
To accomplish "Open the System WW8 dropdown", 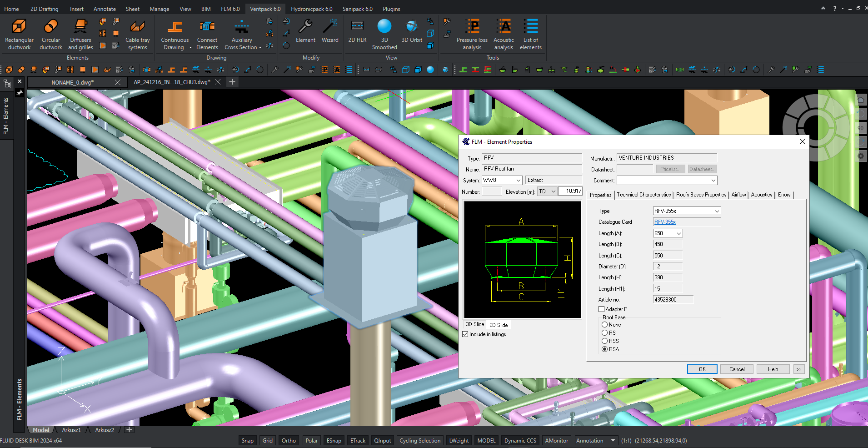I will [518, 181].
